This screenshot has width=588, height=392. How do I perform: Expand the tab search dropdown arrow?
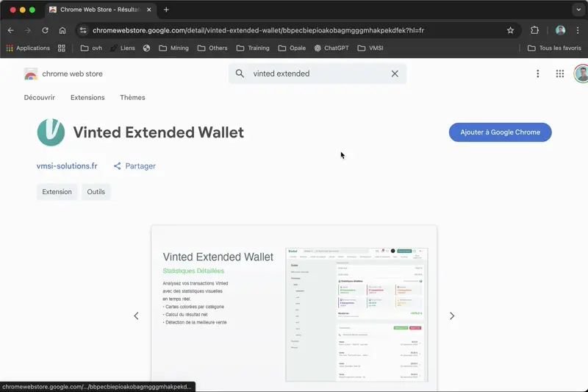[x=578, y=10]
